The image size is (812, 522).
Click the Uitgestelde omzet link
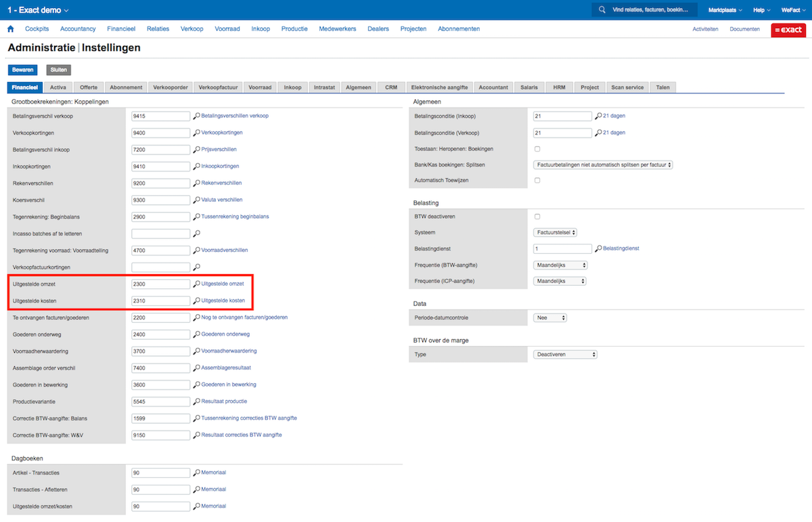click(x=223, y=284)
